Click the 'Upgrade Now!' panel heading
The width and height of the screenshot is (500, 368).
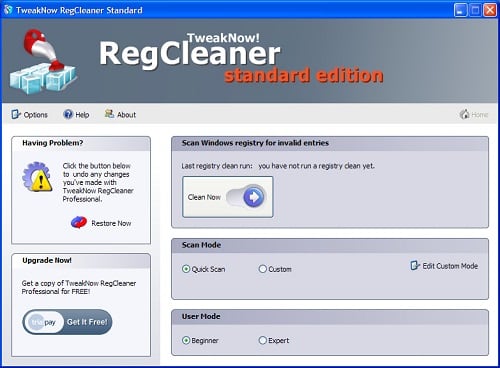pyautogui.click(x=47, y=260)
